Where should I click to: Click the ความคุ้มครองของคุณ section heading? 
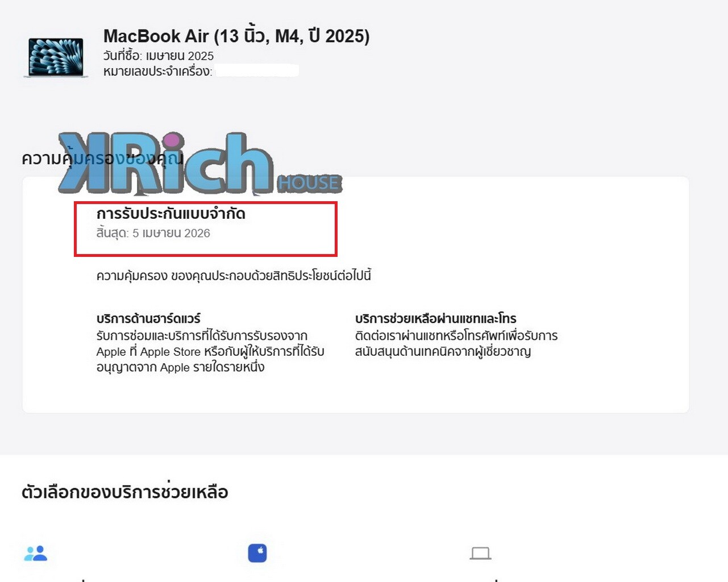point(102,158)
